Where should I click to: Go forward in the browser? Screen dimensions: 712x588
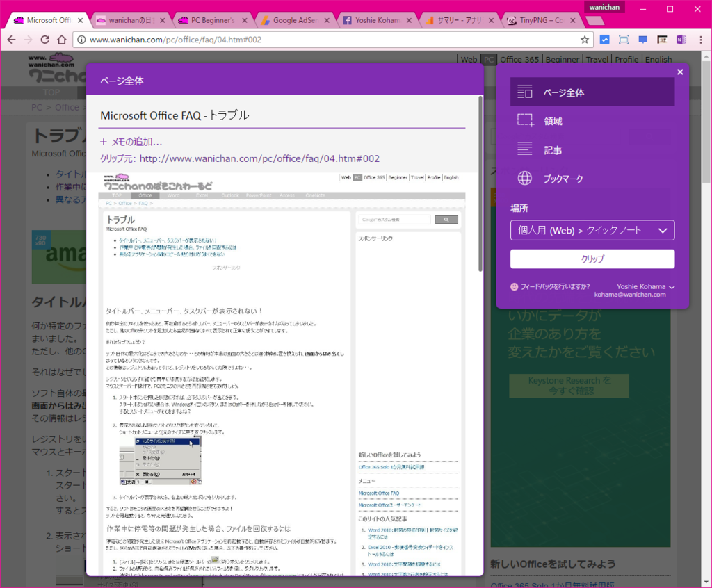click(x=28, y=40)
